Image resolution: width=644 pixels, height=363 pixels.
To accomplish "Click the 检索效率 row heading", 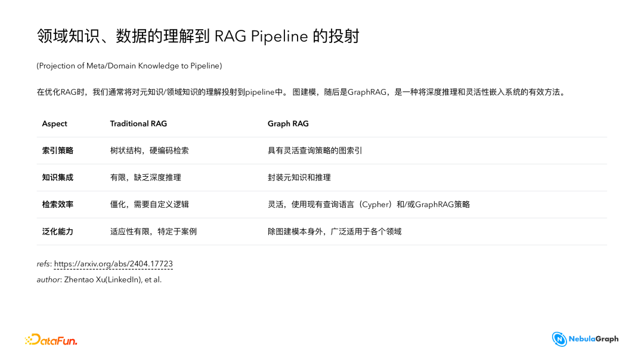I will 57,204.
